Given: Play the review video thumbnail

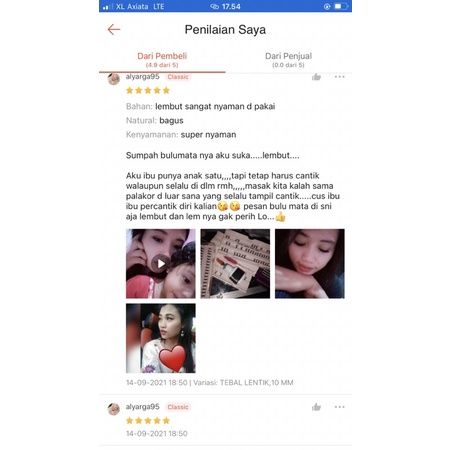Looking at the screenshot, I should pos(161,263).
